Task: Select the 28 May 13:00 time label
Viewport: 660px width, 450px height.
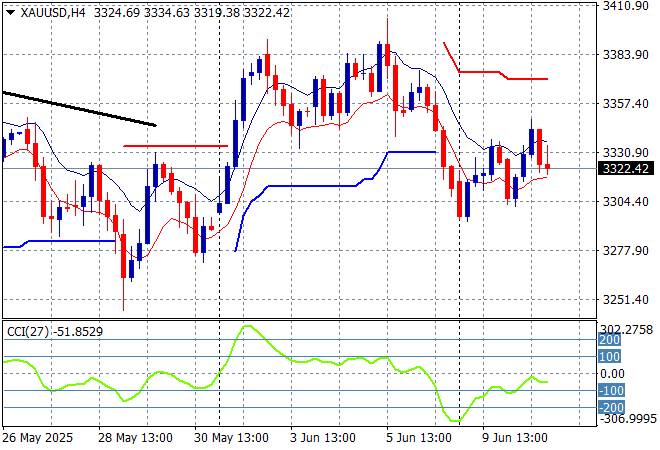Action: (135, 438)
